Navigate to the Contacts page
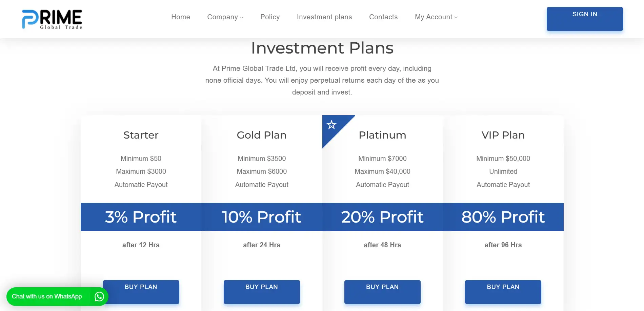Screen dimensions: 644x311 383,17
